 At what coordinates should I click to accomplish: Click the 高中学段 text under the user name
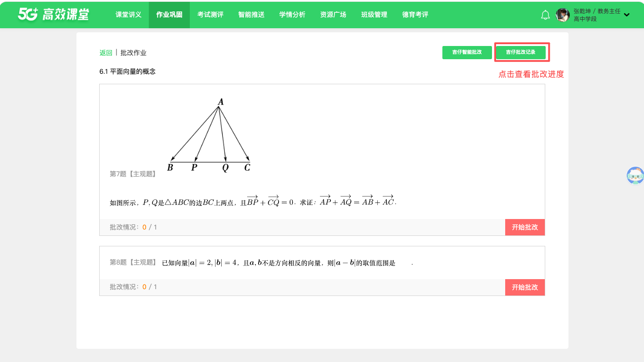pyautogui.click(x=585, y=19)
